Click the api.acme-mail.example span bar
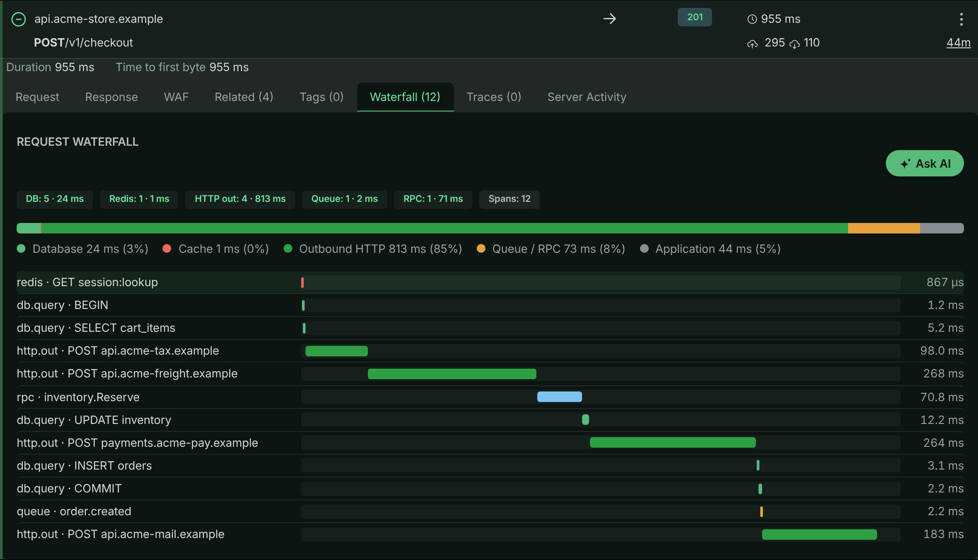978x560 pixels. click(x=820, y=535)
